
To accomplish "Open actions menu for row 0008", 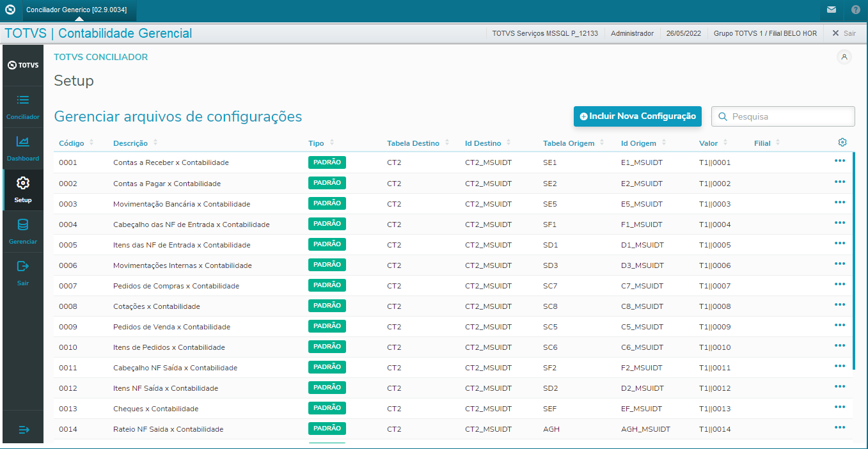I will click(840, 304).
